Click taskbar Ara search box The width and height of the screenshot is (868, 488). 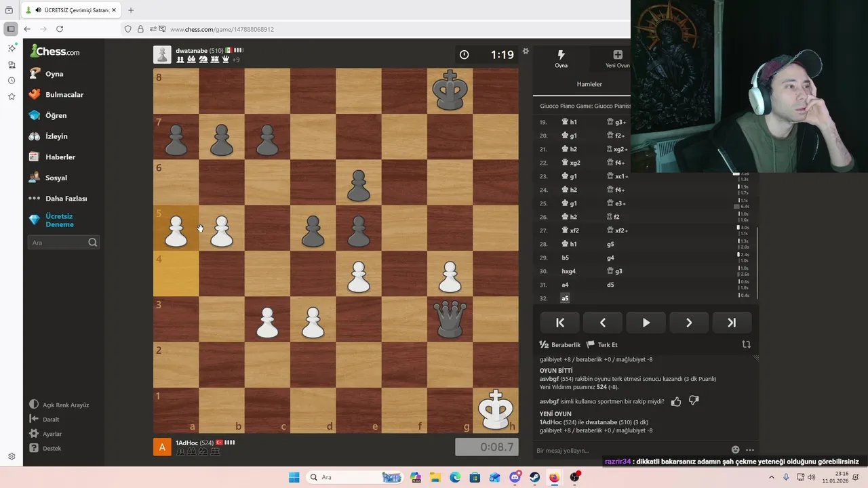tap(354, 477)
